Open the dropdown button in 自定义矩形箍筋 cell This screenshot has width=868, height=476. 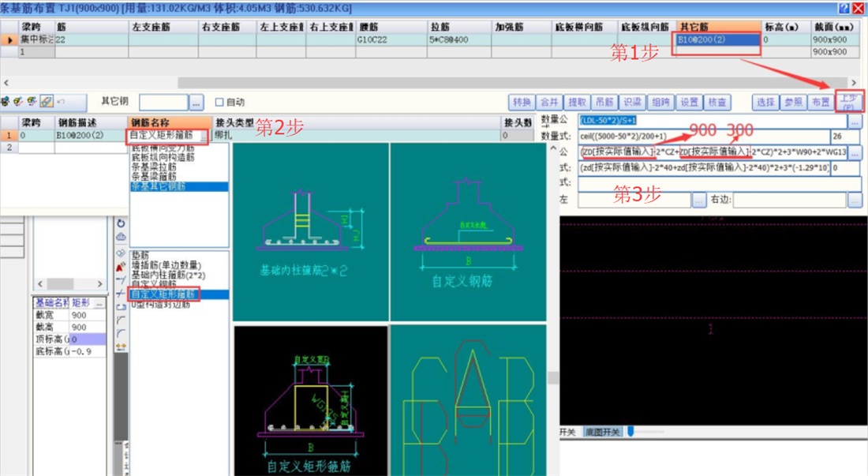coord(204,136)
